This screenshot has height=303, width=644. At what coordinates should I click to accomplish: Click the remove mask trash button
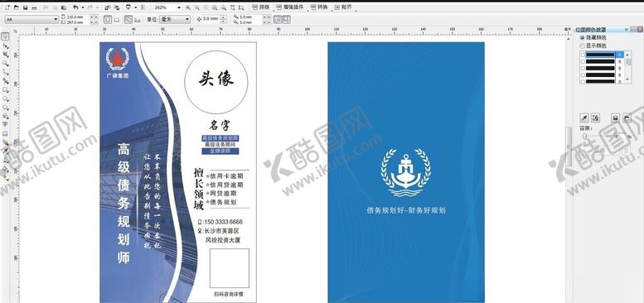point(626,151)
